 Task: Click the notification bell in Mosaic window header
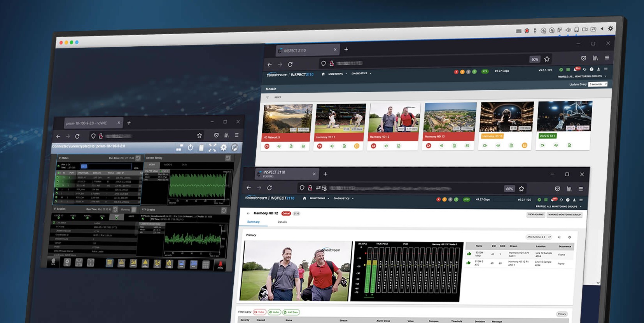click(576, 69)
